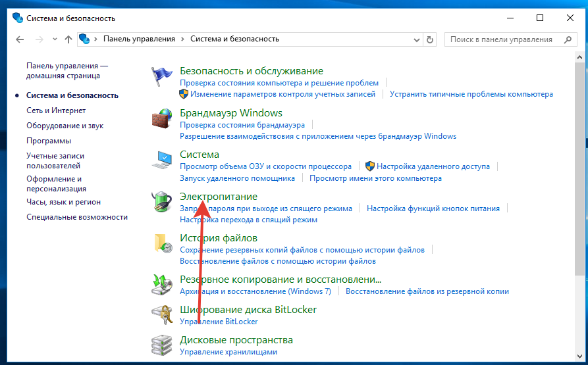Click Восстановление файлов из резервной копии
This screenshot has width=588, height=365.
pos(427,291)
